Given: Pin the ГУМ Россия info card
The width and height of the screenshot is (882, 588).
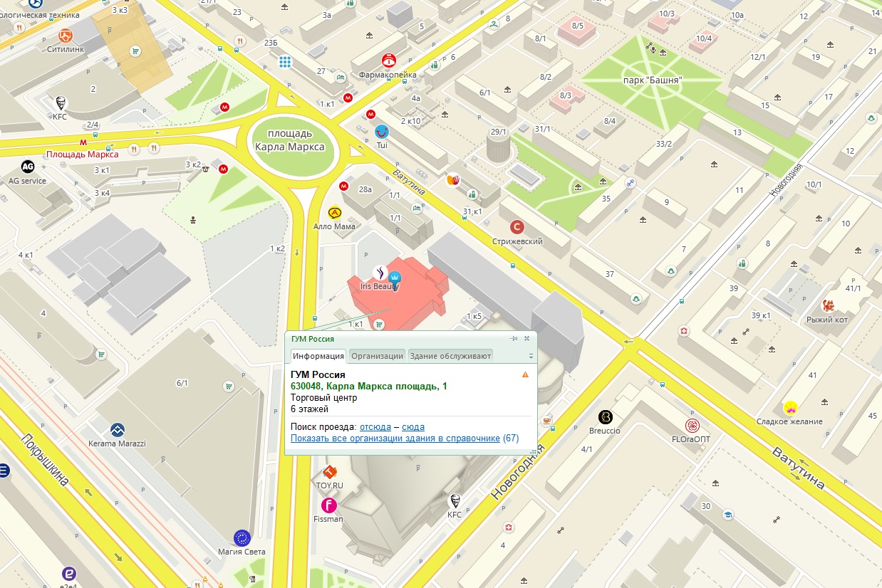Looking at the screenshot, I should click(x=514, y=339).
